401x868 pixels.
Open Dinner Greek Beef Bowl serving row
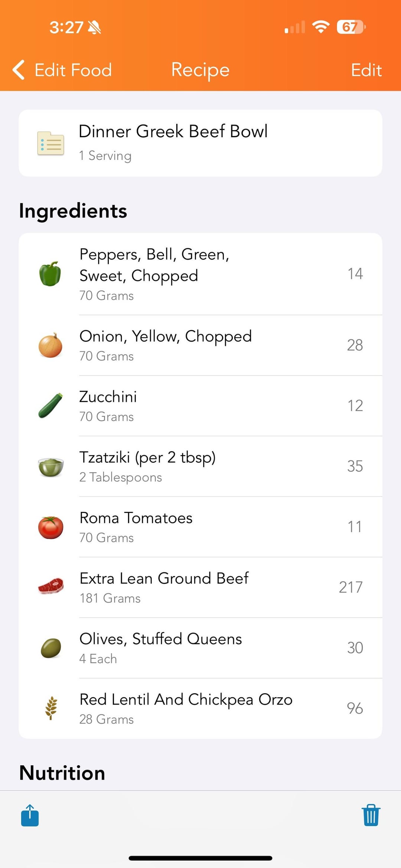point(200,143)
